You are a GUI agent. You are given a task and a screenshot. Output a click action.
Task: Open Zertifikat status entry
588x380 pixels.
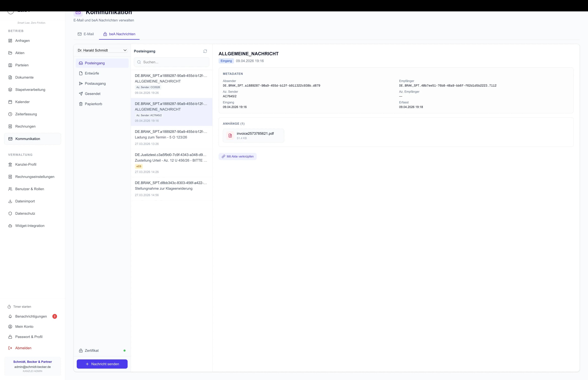coord(92,351)
